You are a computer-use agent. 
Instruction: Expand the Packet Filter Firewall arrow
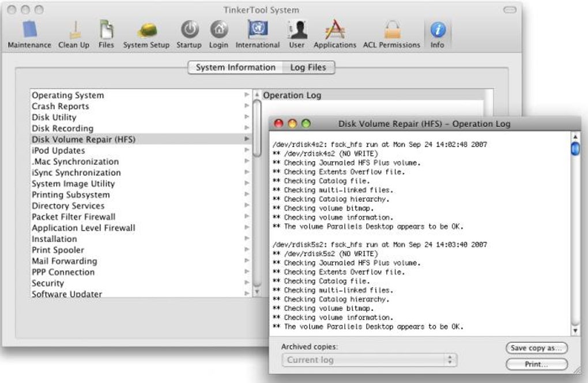click(247, 217)
